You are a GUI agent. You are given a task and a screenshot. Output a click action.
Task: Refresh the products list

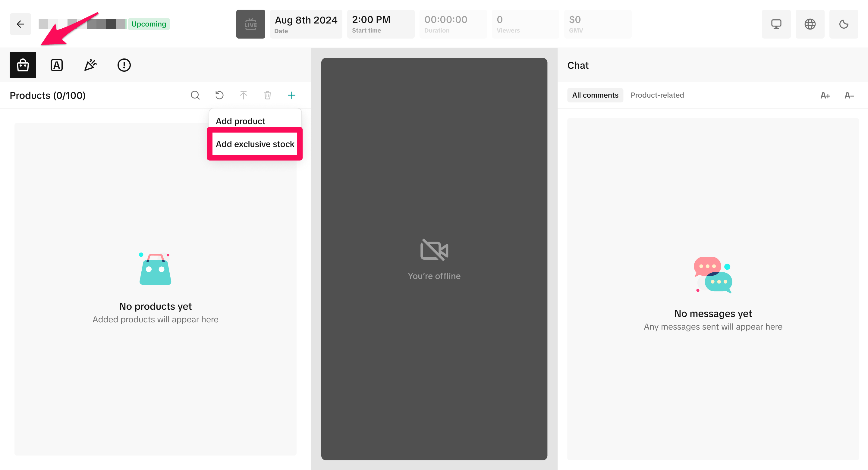pos(219,95)
